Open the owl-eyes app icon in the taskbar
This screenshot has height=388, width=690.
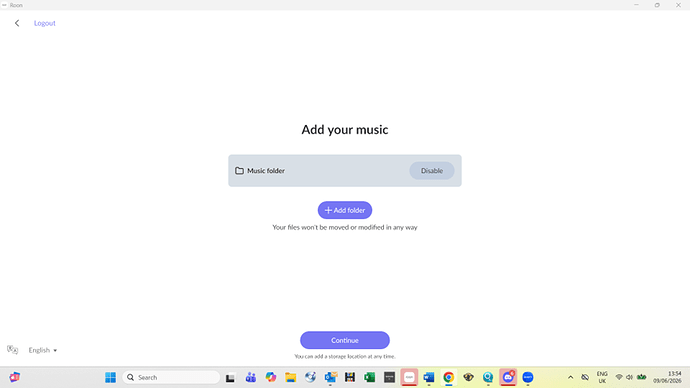coord(468,377)
